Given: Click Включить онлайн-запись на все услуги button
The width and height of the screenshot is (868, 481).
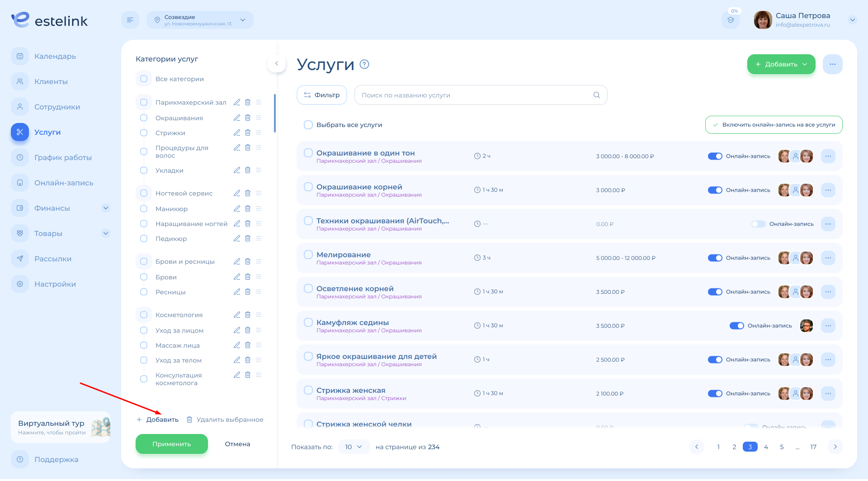Looking at the screenshot, I should pos(774,125).
